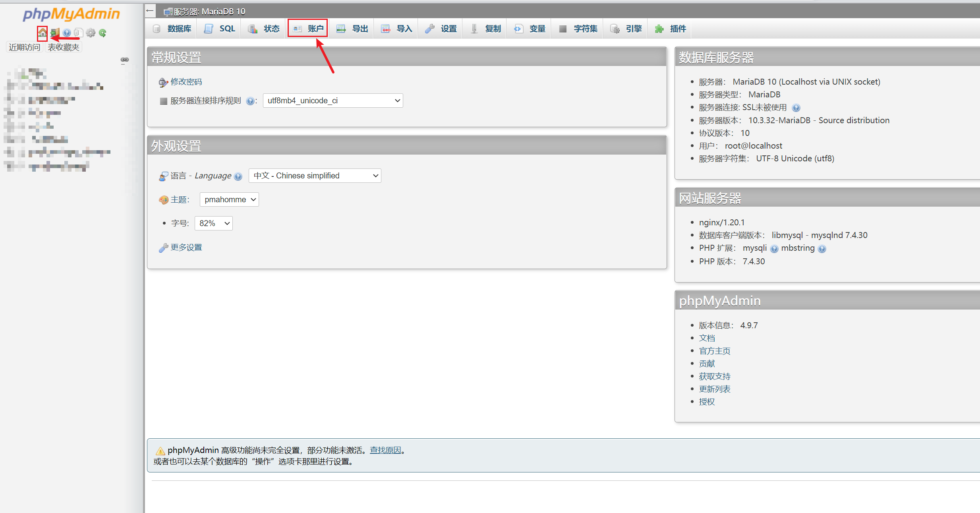
Task: Open the 账户 tab
Action: 308,29
